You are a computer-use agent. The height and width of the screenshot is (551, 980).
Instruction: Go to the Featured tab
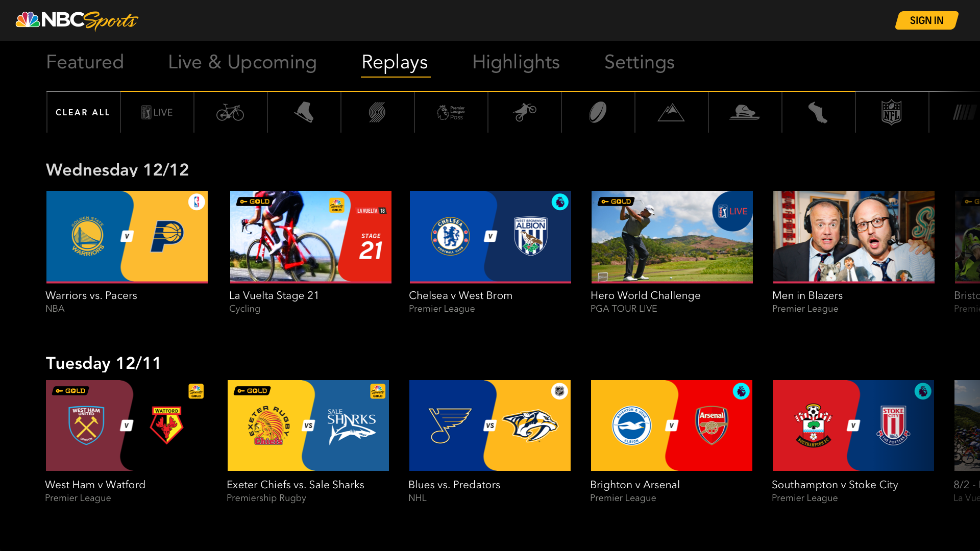click(85, 62)
